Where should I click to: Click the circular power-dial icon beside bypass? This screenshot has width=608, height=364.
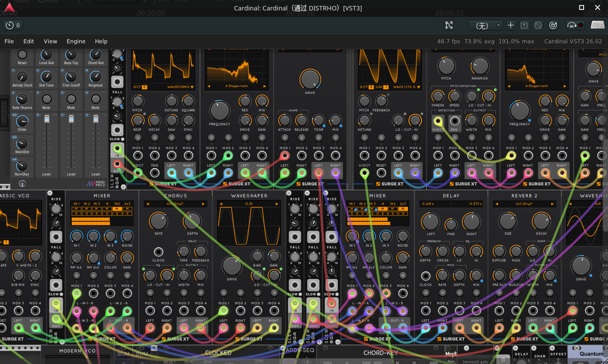553,25
